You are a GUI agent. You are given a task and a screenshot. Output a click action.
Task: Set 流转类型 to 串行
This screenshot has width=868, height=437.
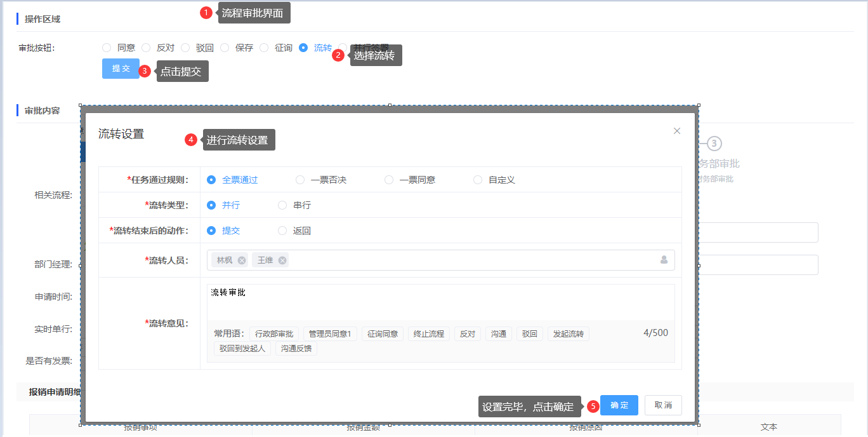(282, 205)
